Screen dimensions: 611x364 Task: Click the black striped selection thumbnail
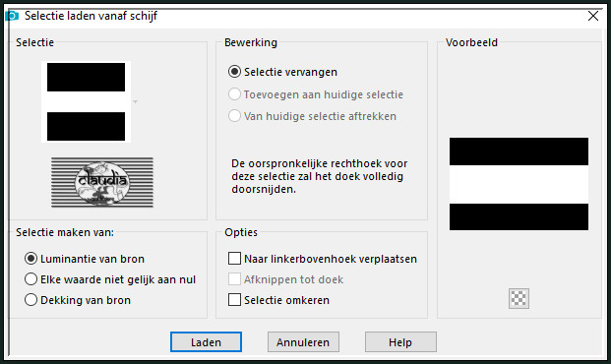pos(87,101)
